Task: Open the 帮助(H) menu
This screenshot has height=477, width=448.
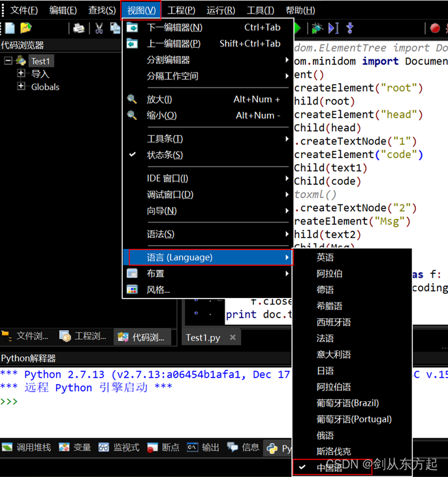Action: click(300, 10)
